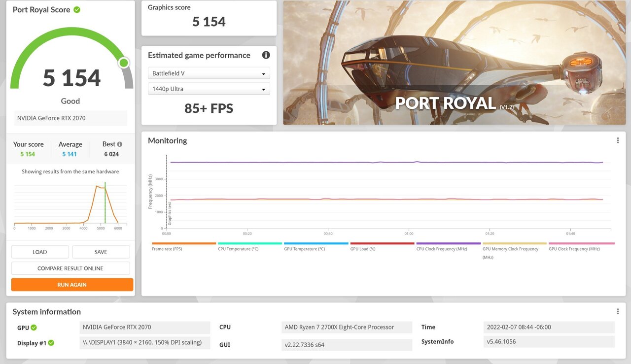Image resolution: width=631 pixels, height=364 pixels.
Task: Switch to the Average score tab
Action: [x=70, y=149]
